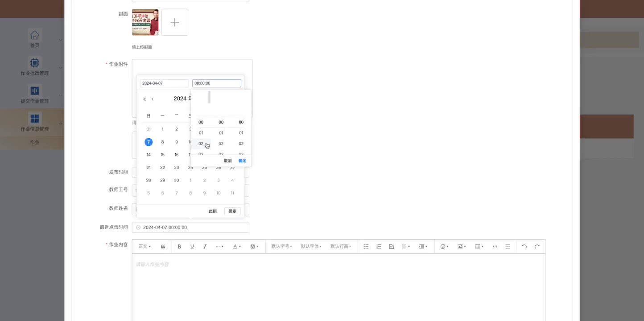This screenshot has height=321, width=644.
Task: Open the 默认字体 font family dropdown
Action: [x=311, y=247]
